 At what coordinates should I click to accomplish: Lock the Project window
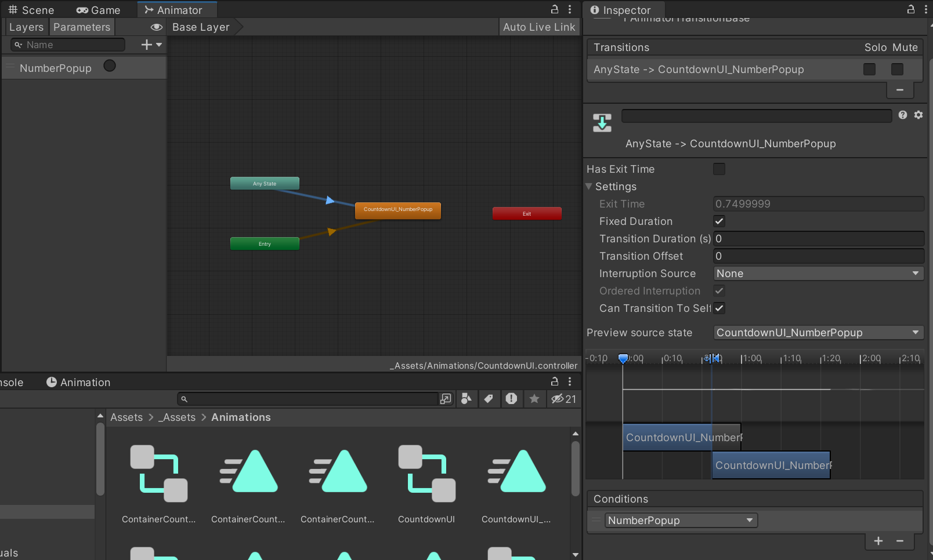pos(555,381)
